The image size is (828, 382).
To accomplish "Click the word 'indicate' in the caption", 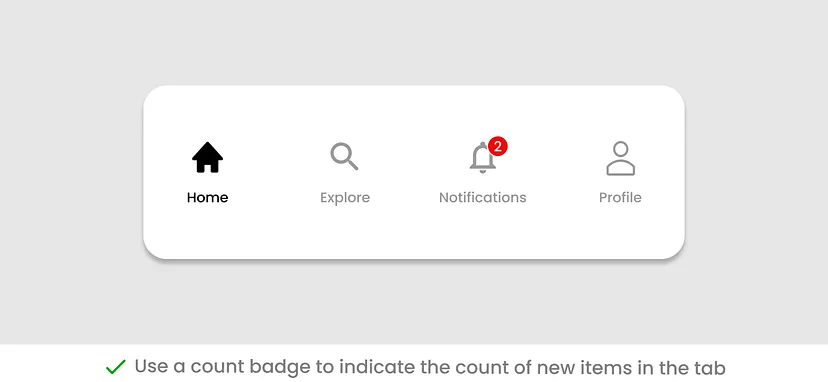I will point(379,366).
